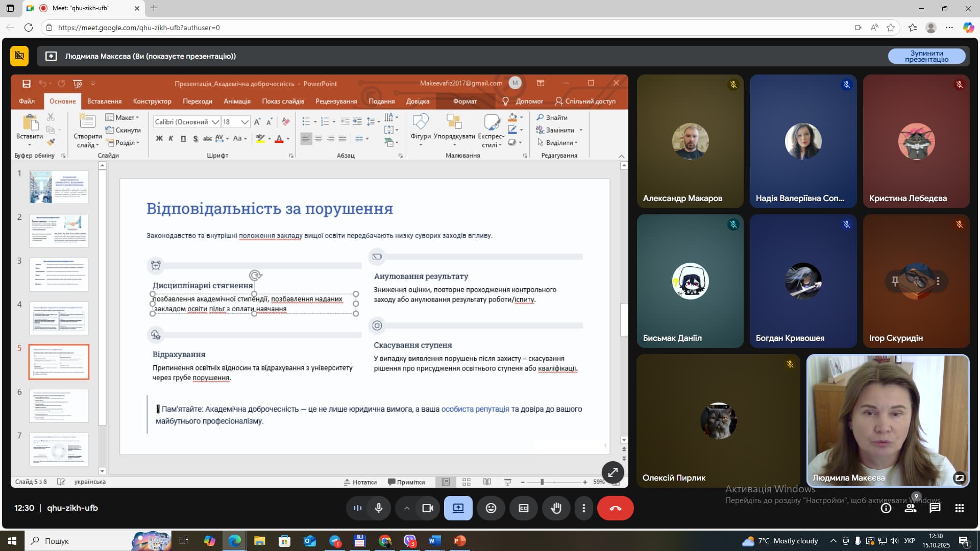Open the font size dropdown showing 18

click(x=244, y=122)
